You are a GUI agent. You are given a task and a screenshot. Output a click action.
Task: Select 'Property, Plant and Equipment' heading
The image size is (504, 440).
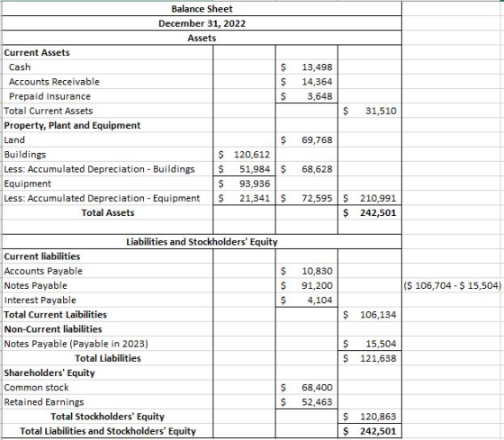[x=72, y=125]
